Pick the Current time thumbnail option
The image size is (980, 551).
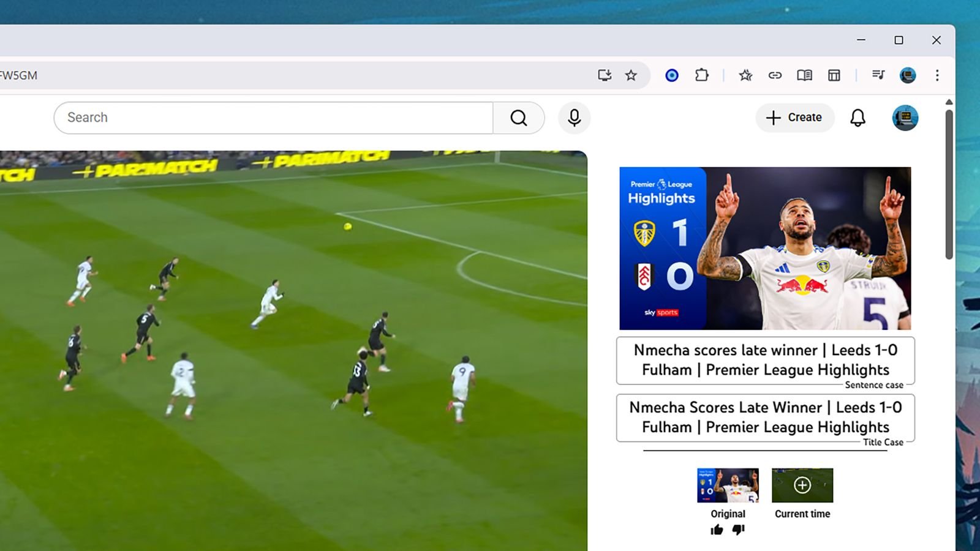(802, 485)
